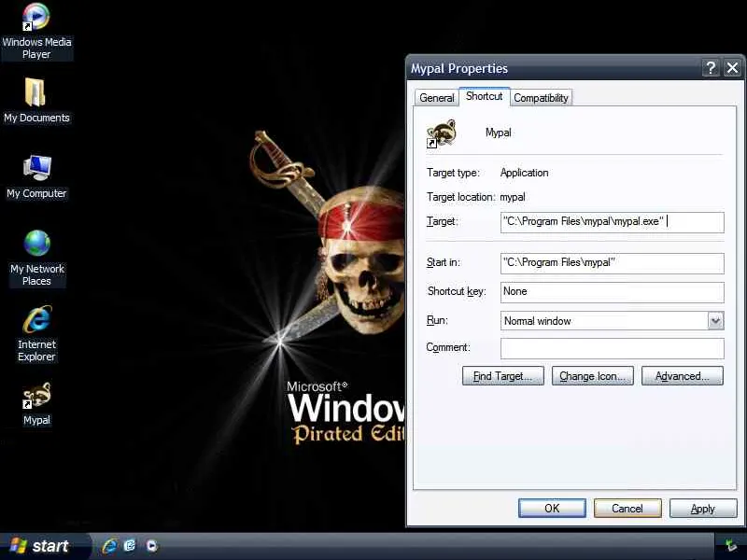Screen dimensions: 747x560
Task: Click the Mypal shortcut name text
Action: pos(499,133)
